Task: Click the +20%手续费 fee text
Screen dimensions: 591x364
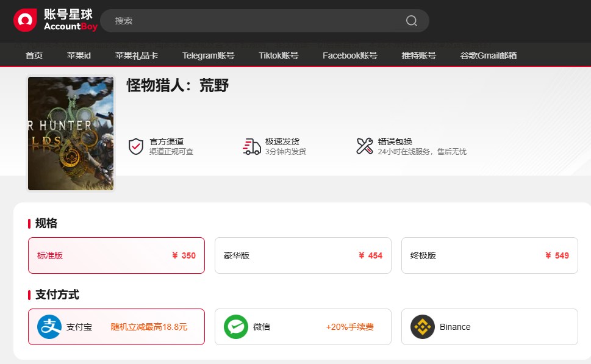Action: tap(349, 327)
